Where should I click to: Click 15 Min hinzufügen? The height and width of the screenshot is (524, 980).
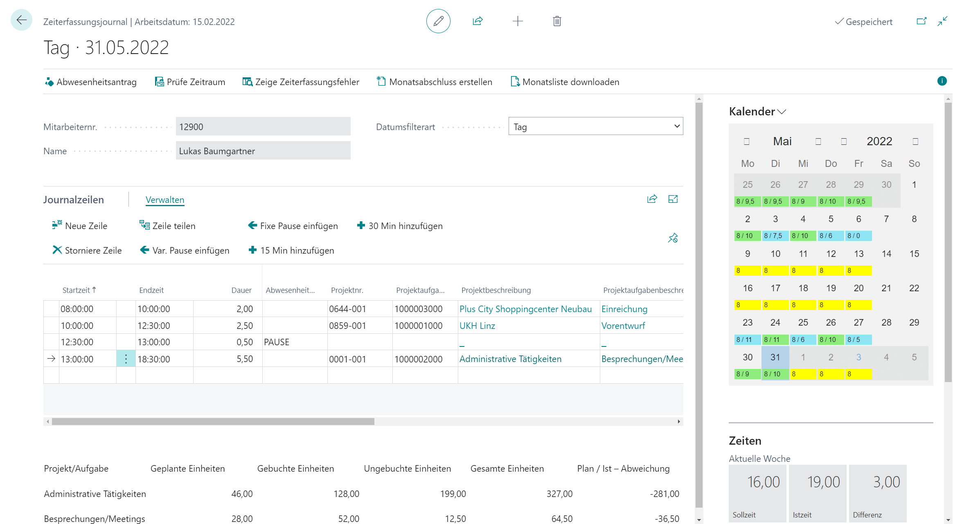click(x=291, y=250)
